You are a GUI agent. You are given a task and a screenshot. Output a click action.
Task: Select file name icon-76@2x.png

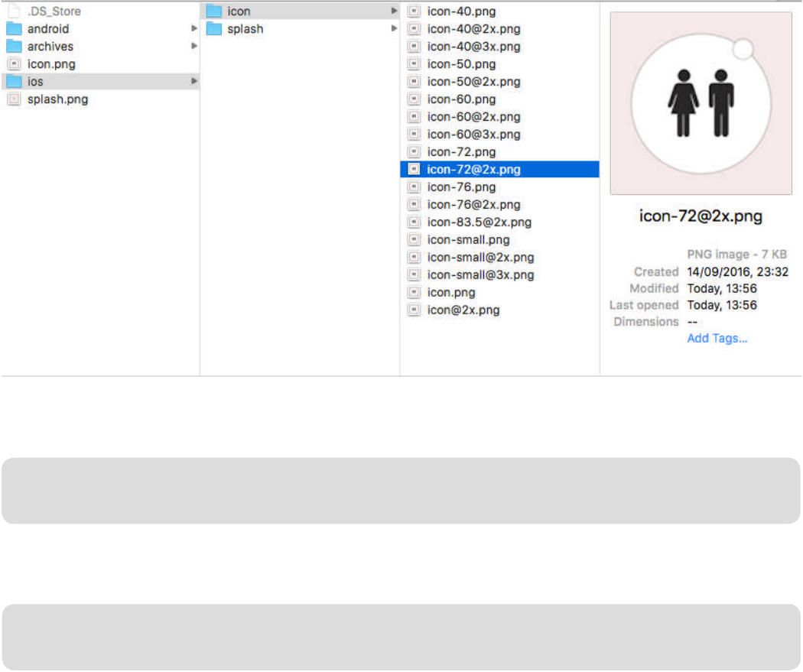pyautogui.click(x=473, y=204)
